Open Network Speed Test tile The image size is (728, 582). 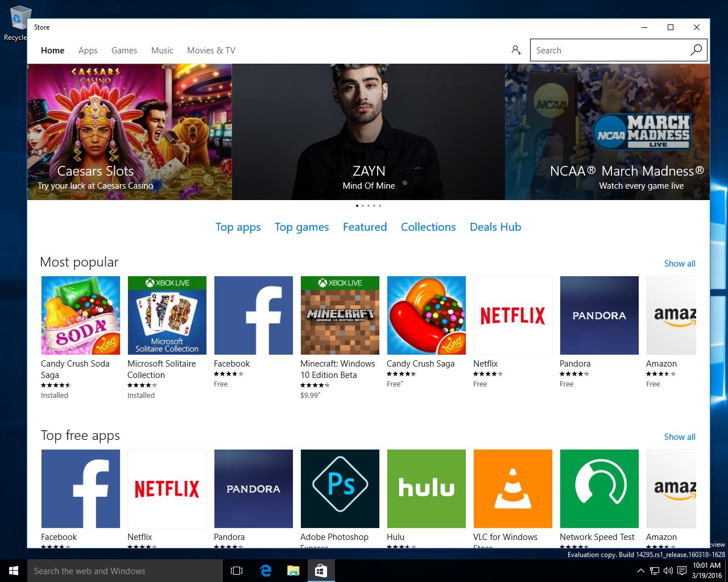point(599,489)
